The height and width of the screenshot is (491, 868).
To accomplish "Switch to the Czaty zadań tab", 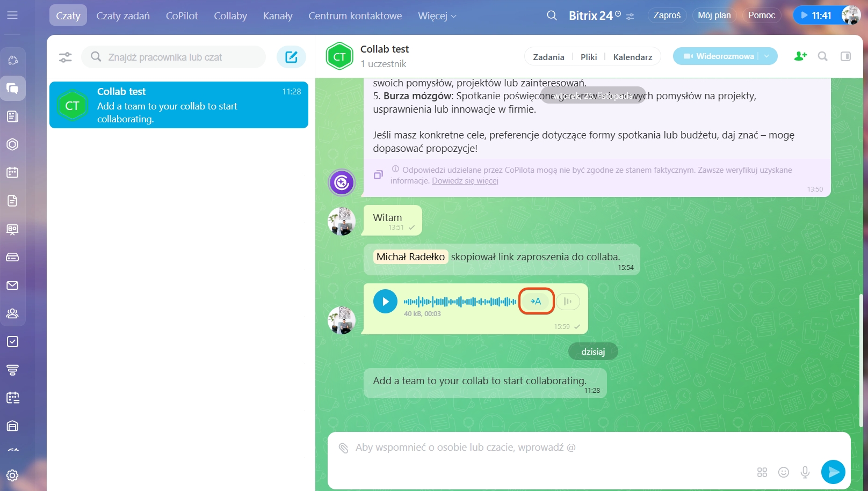I will (123, 16).
